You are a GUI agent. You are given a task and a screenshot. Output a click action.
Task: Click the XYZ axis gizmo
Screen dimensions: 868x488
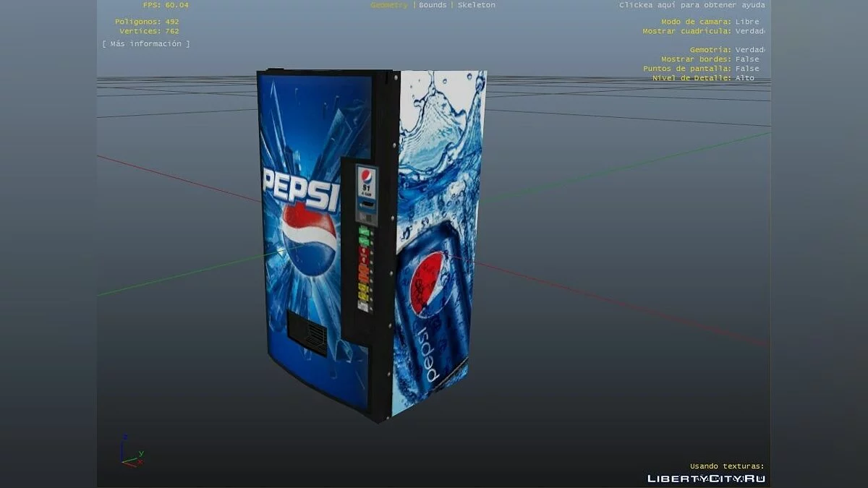130,452
